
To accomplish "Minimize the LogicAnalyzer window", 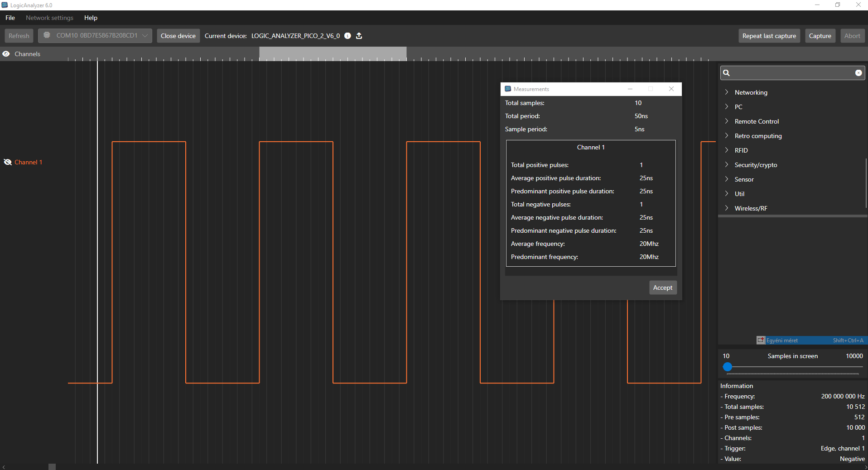I will coord(817,5).
